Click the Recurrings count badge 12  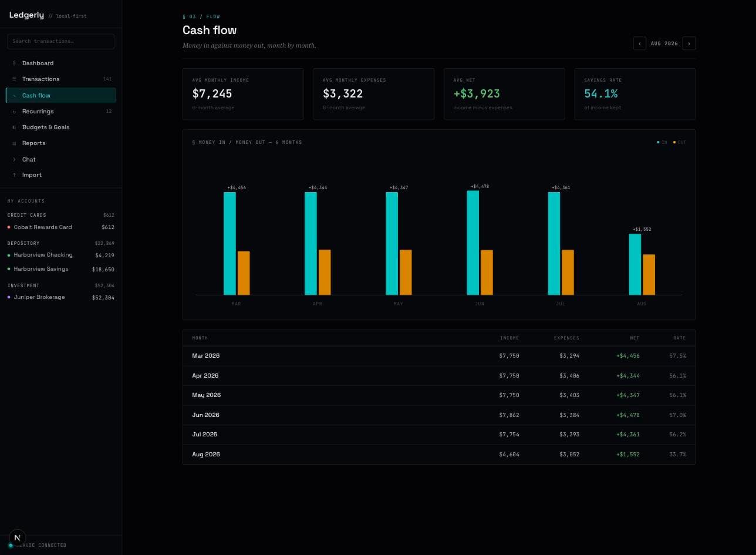pos(109,111)
